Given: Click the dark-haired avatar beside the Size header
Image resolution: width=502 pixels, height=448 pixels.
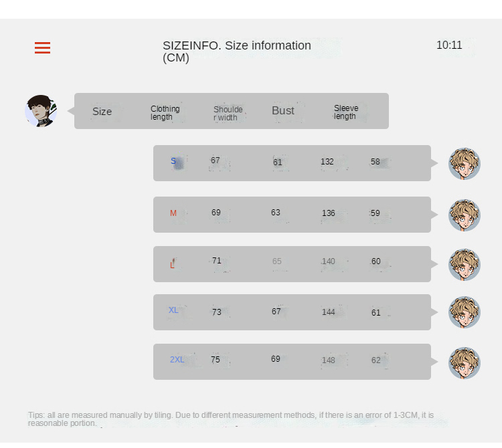Looking at the screenshot, I should click(41, 111).
